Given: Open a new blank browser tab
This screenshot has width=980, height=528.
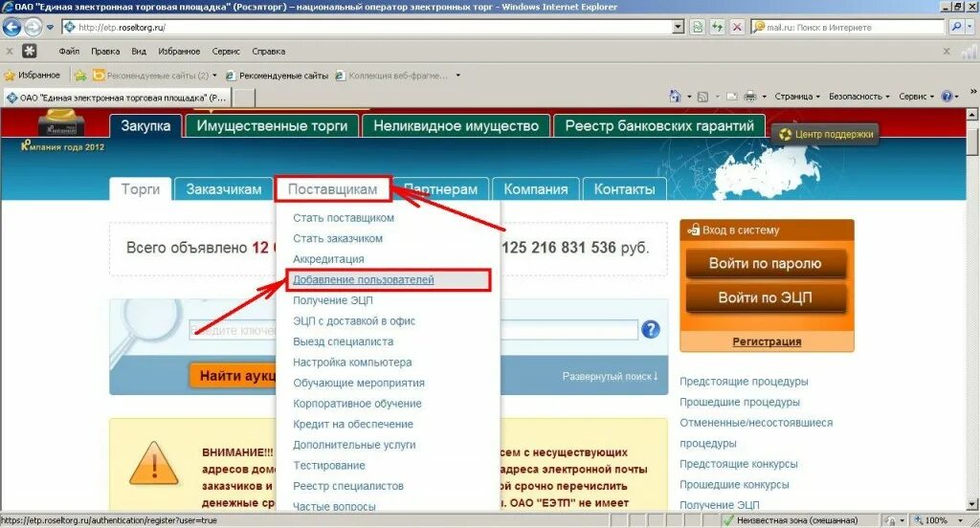Looking at the screenshot, I should tap(244, 99).
